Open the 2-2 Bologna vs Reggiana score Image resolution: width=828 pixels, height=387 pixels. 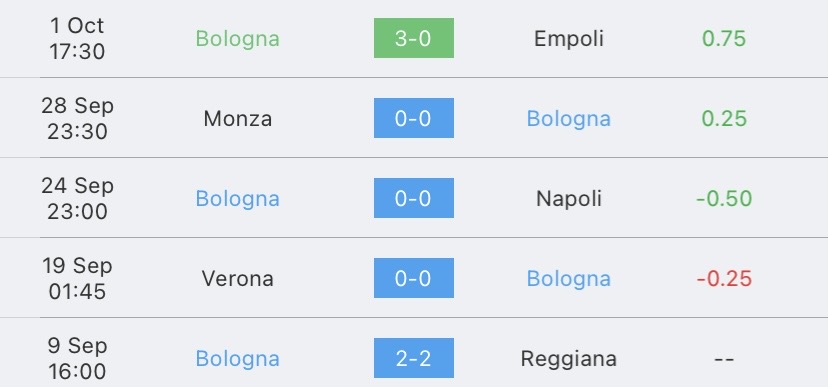(413, 358)
